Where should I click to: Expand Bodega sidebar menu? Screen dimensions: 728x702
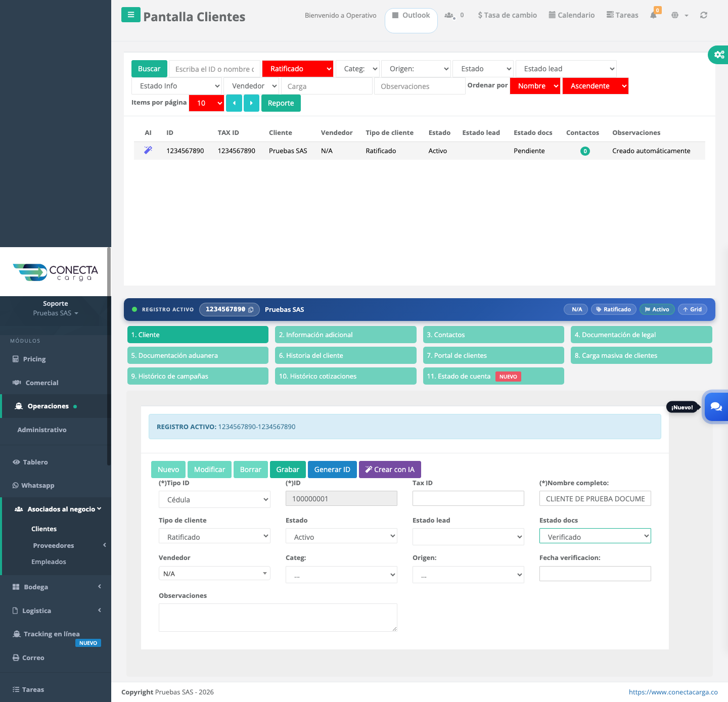pos(56,587)
